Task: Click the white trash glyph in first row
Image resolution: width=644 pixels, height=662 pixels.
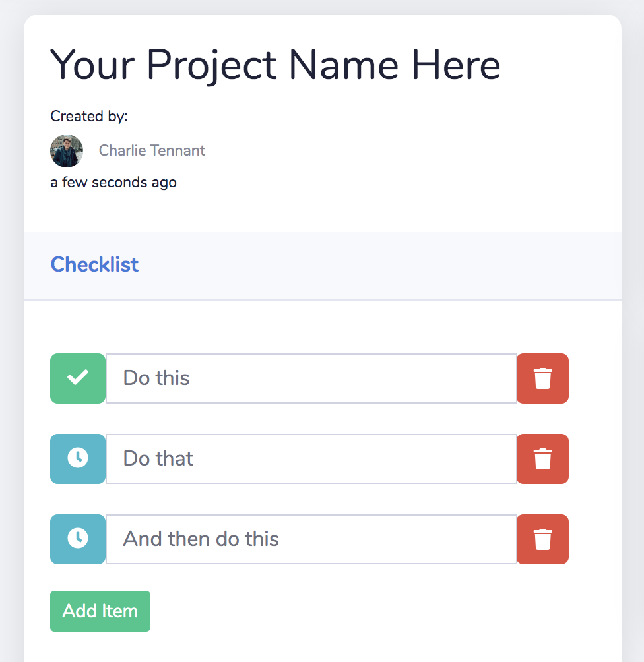Action: click(x=543, y=378)
